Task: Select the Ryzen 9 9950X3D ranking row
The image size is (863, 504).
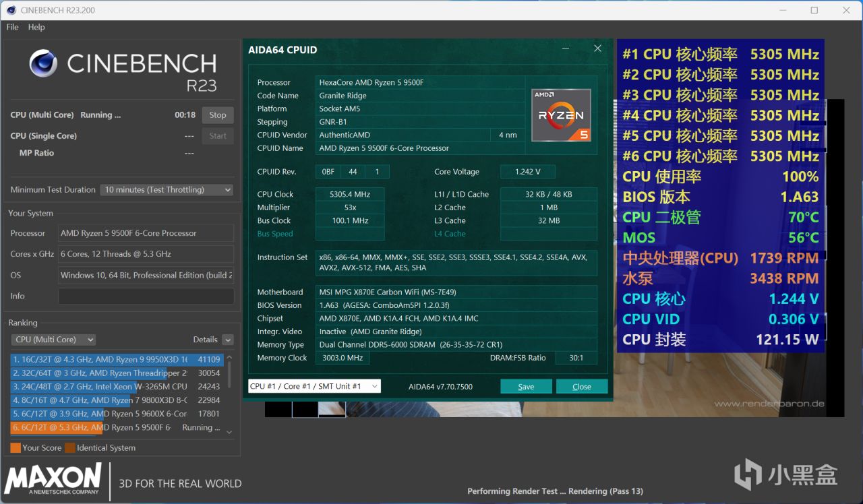Action: click(117, 360)
